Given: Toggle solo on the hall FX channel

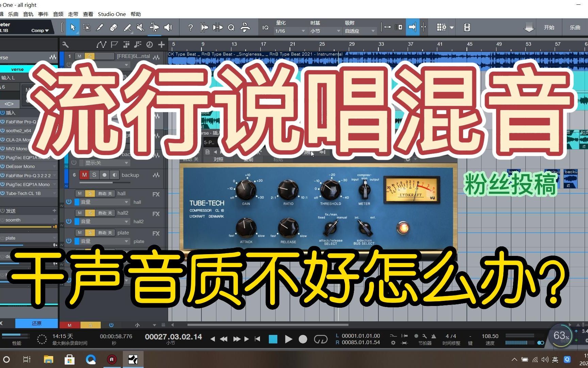Looking at the screenshot, I should coord(90,194).
